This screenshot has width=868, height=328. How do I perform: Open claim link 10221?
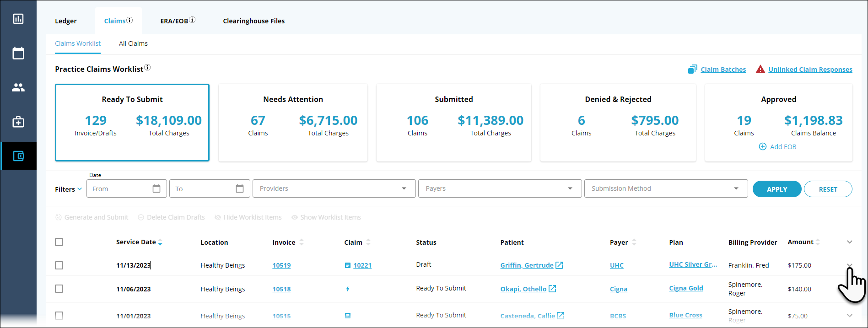tap(362, 265)
